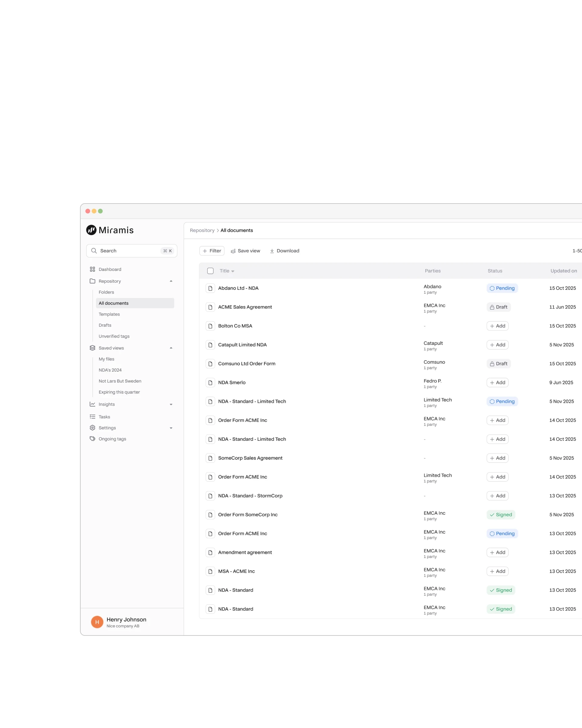This screenshot has width=582, height=728.
Task: Click into the Search field
Action: coord(128,251)
